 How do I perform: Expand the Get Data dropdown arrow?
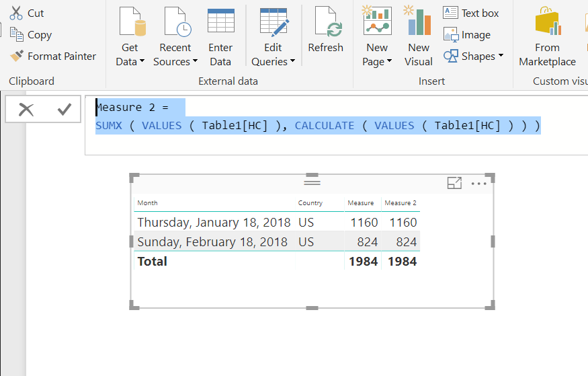tap(142, 61)
